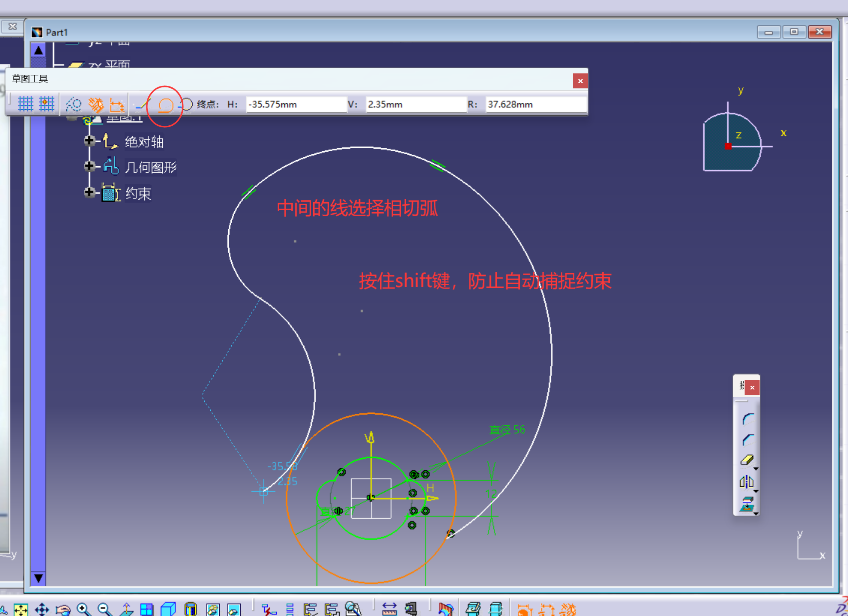Click the Measure Between ruler icon
848x616 pixels.
389,610
